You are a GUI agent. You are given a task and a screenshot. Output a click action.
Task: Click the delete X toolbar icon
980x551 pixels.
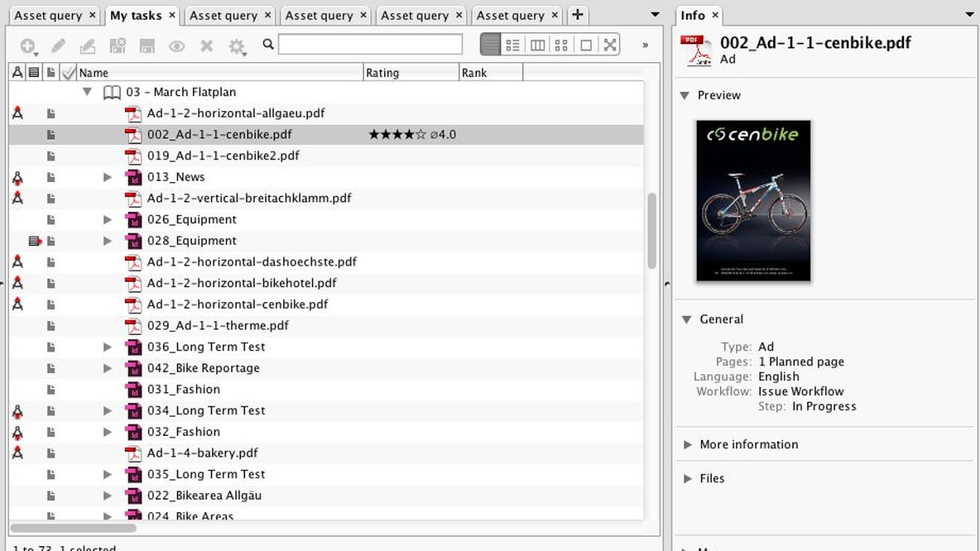(207, 46)
